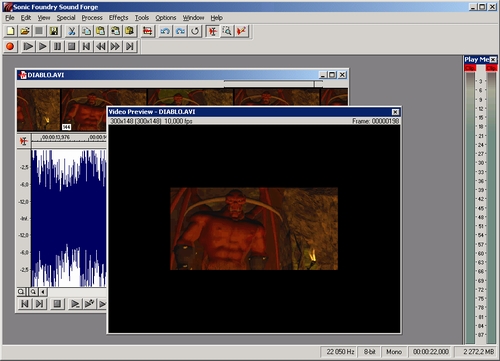Open the Effects menu
Screen dimensions: 500x361
(118, 18)
